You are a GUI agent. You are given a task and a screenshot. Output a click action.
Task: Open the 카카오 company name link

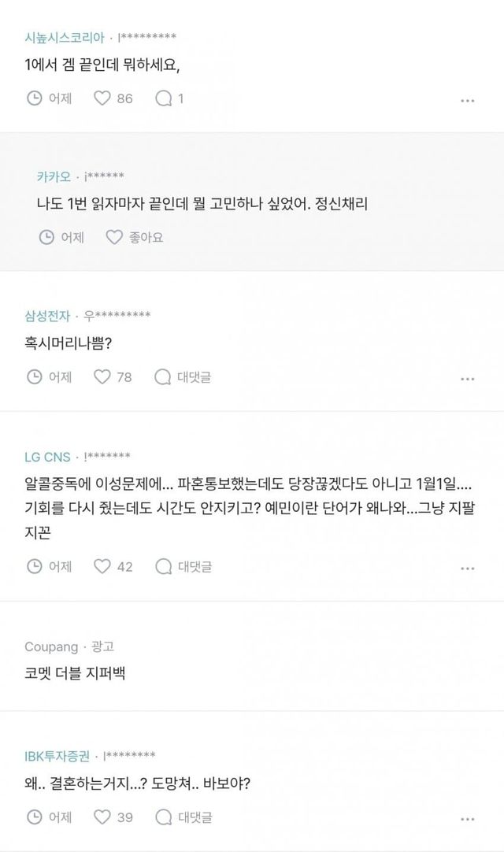click(54, 176)
